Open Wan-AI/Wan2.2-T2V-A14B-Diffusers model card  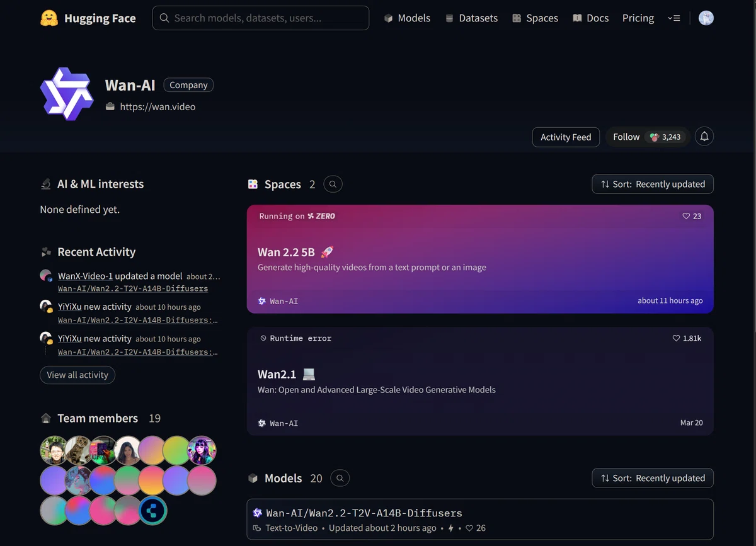(480, 520)
